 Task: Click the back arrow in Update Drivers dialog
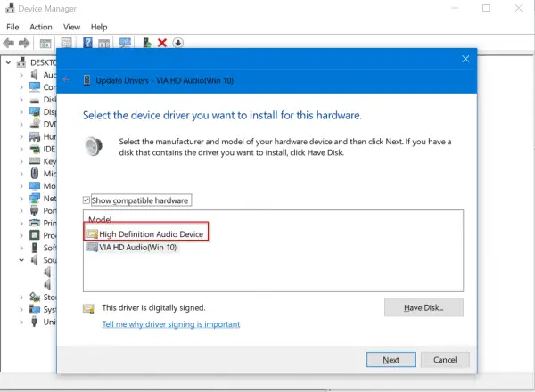66,80
